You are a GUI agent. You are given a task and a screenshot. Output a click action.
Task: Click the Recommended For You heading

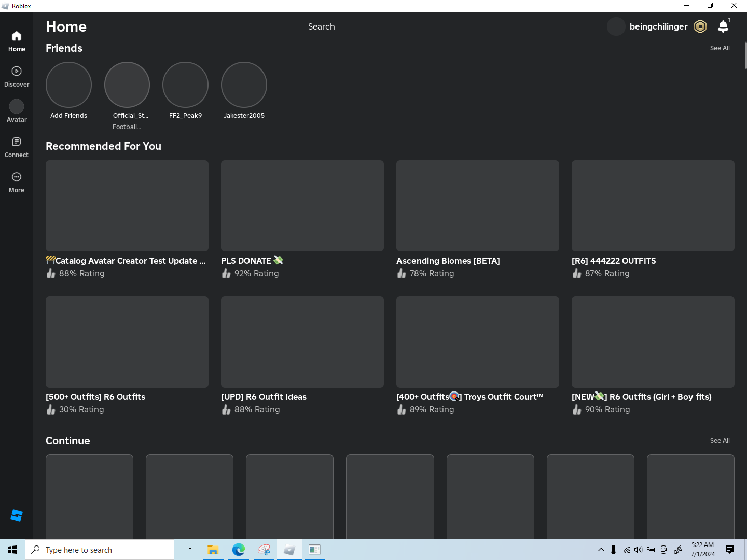(103, 146)
